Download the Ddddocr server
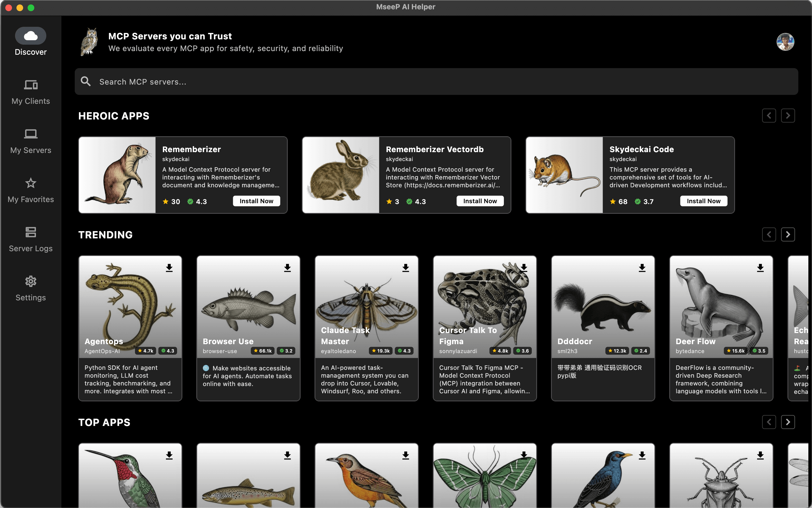 click(x=642, y=268)
